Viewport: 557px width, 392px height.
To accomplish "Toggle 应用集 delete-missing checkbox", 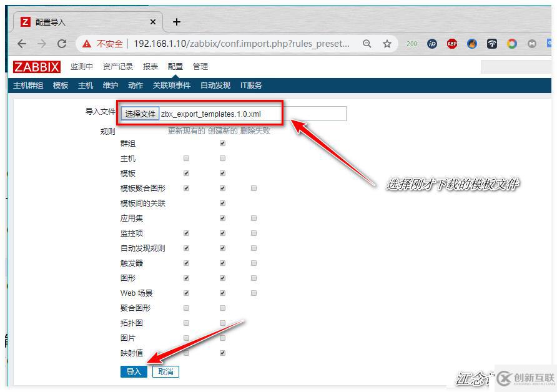I will pos(254,218).
